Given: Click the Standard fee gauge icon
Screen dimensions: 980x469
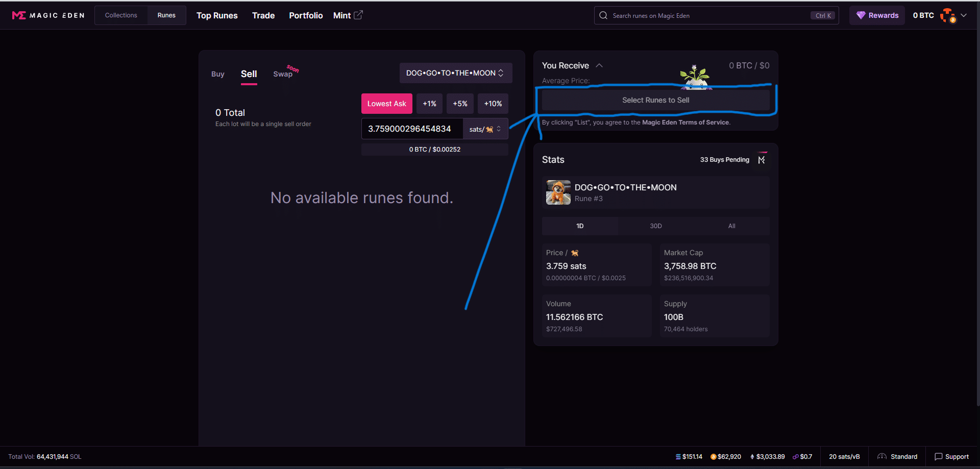Looking at the screenshot, I should [881, 457].
